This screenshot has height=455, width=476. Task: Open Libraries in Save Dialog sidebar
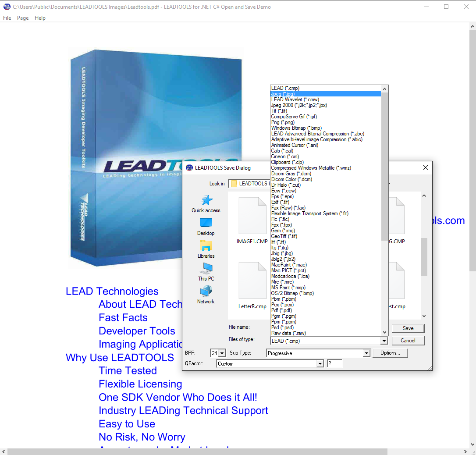206,249
